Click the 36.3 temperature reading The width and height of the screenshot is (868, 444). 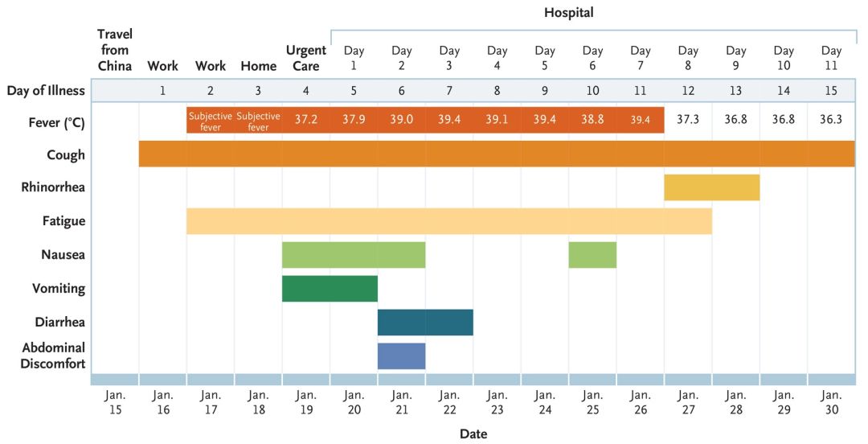coord(831,119)
